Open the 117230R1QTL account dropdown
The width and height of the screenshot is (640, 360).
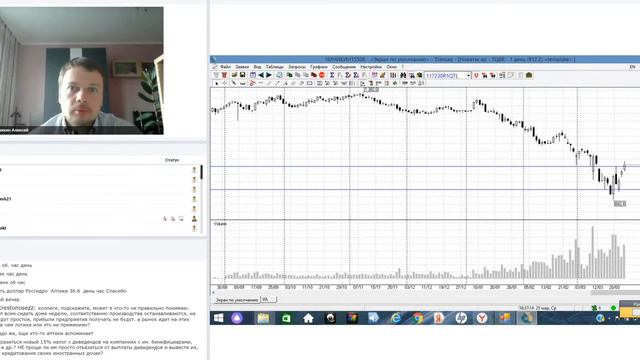point(469,76)
